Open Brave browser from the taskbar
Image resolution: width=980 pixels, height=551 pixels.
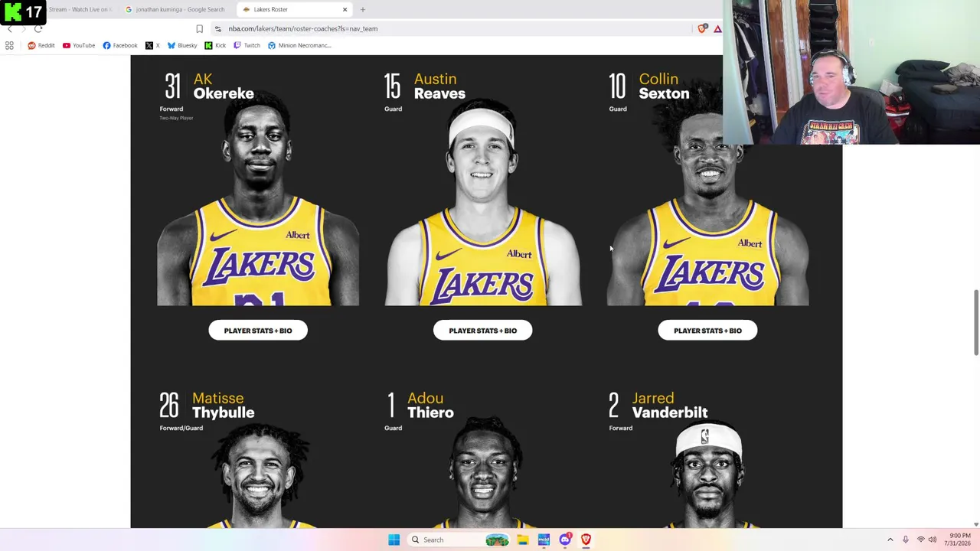[x=586, y=540]
